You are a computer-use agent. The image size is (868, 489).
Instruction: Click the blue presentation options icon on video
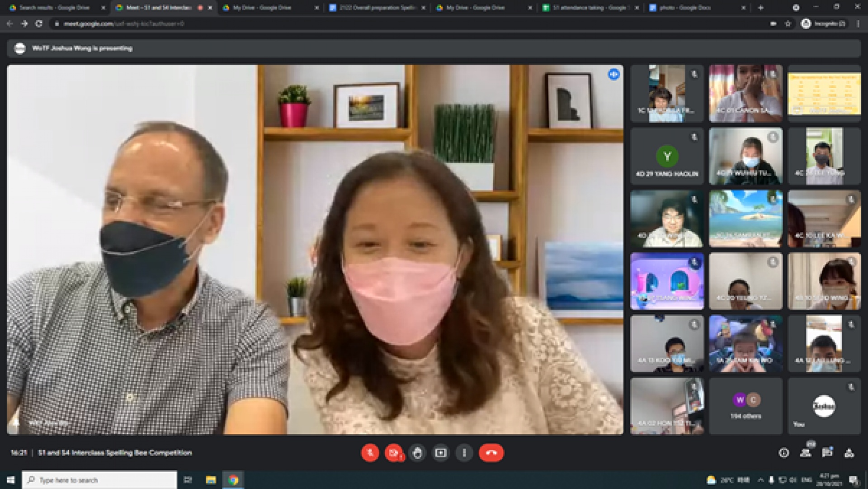tap(613, 74)
